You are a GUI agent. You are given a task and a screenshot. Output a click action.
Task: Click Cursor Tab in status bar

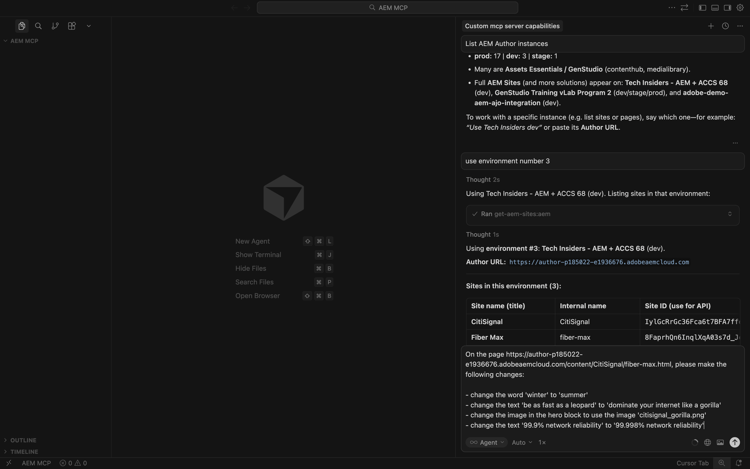pyautogui.click(x=692, y=463)
